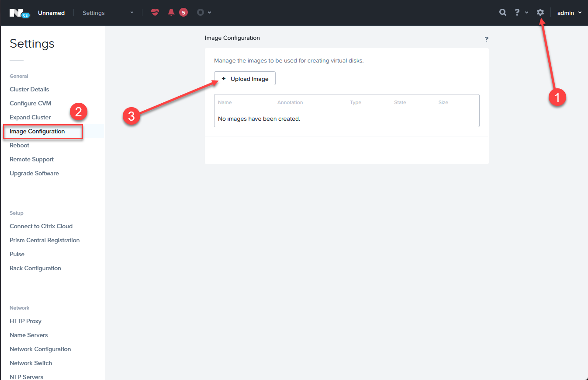Open Prism Central Registration
Viewport: 588px width, 380px height.
(x=45, y=240)
